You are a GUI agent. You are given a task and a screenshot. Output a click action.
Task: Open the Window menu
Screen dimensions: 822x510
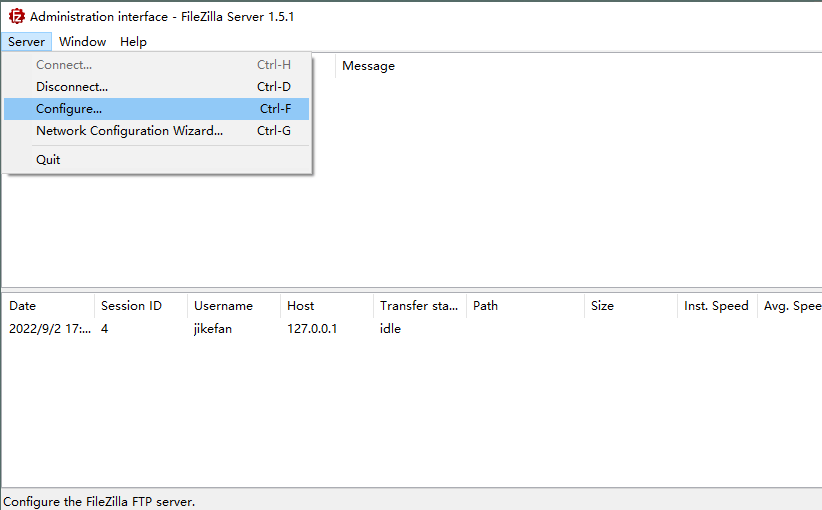[82, 42]
